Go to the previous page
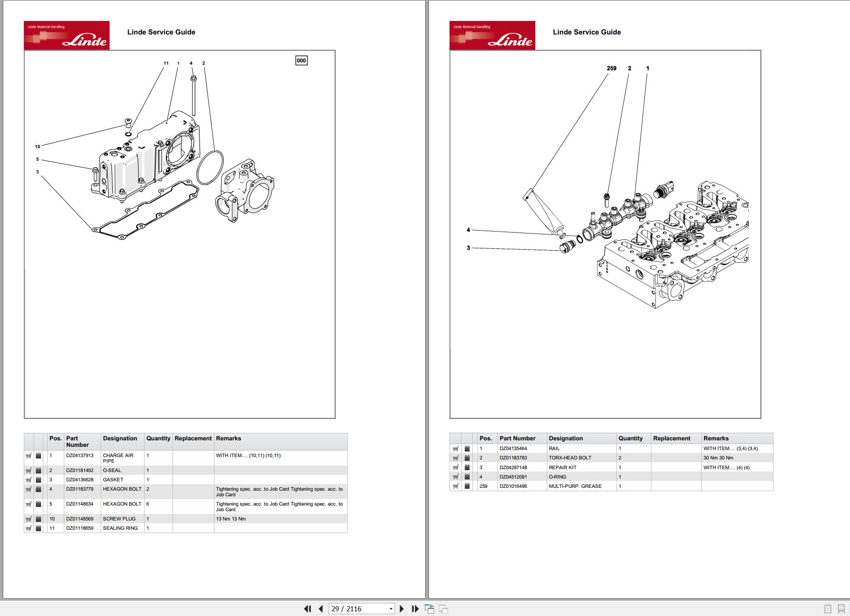This screenshot has height=616, width=850. click(x=321, y=609)
